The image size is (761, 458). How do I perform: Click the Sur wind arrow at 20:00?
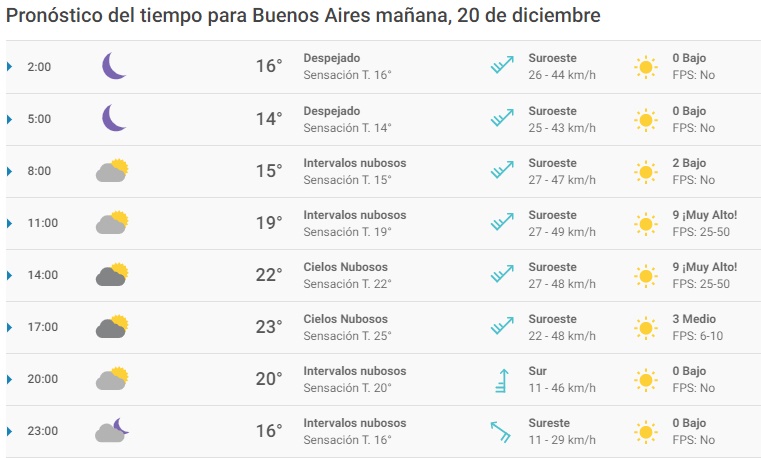501,379
